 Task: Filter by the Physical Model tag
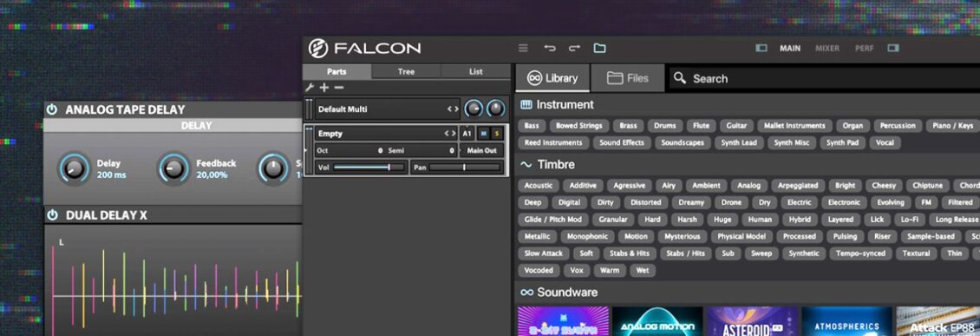pyautogui.click(x=742, y=236)
